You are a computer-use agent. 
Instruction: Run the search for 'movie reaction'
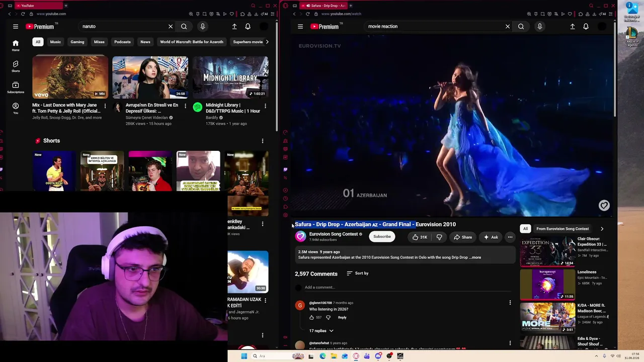coord(521,27)
